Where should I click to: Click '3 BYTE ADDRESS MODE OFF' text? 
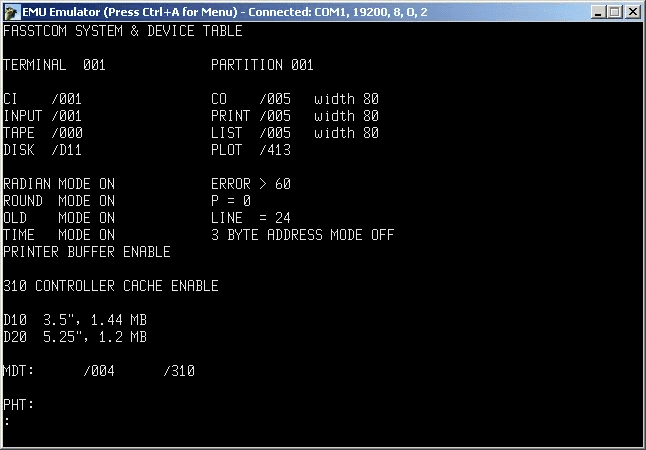click(x=303, y=235)
